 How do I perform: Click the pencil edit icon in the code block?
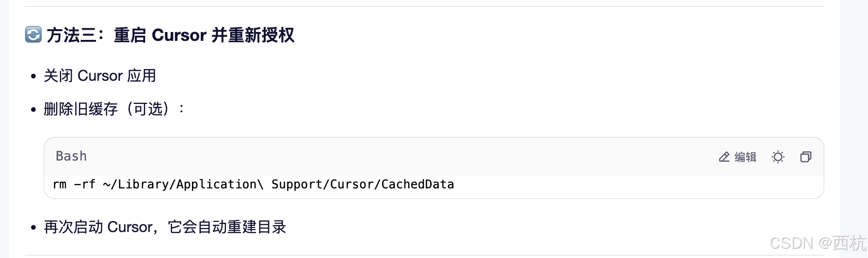click(x=724, y=157)
